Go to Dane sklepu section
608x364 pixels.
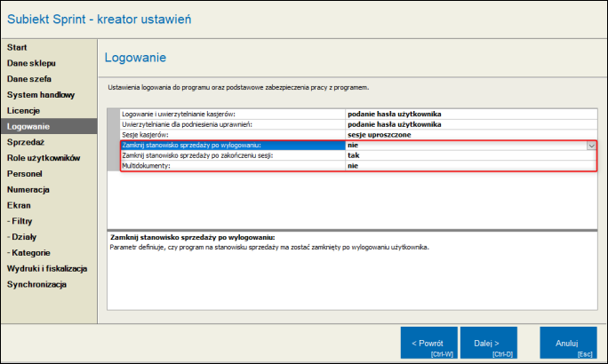[32, 62]
